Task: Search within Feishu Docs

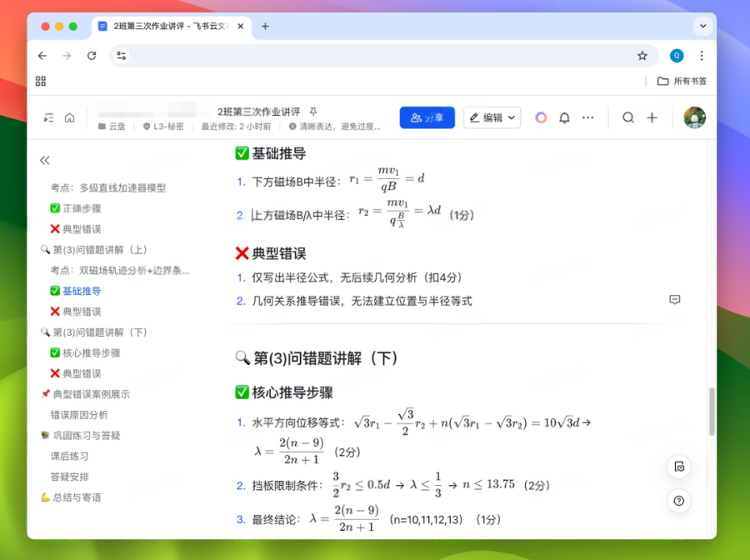Action: pyautogui.click(x=628, y=117)
